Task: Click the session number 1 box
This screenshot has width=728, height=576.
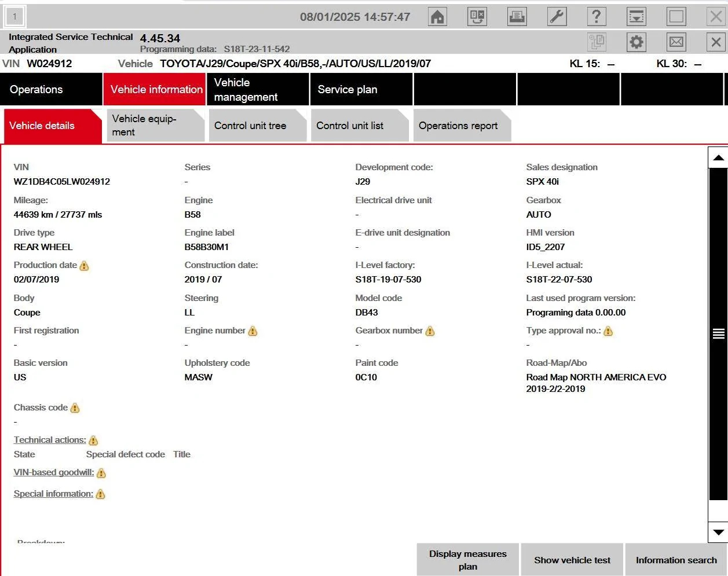Action: coord(14,17)
